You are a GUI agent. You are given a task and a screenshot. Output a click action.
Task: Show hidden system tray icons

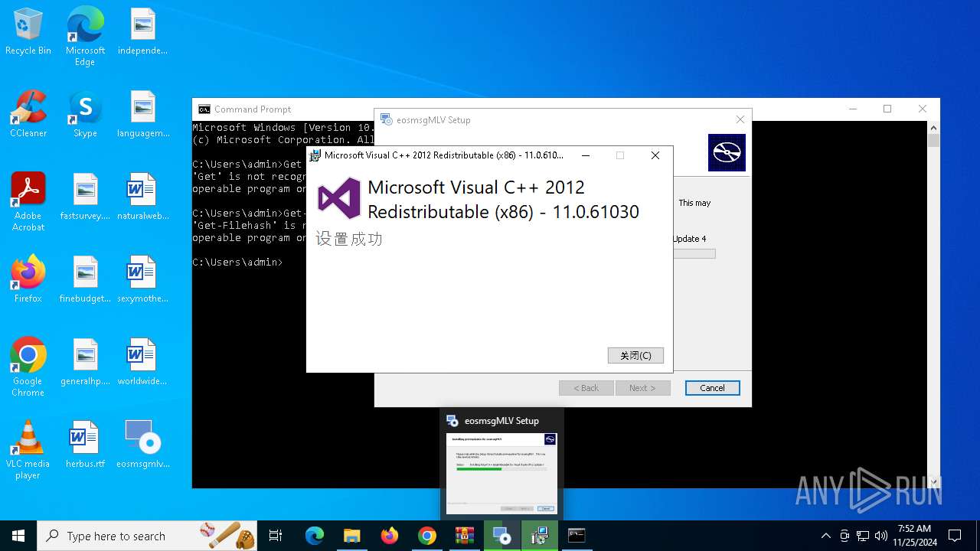coord(825,536)
